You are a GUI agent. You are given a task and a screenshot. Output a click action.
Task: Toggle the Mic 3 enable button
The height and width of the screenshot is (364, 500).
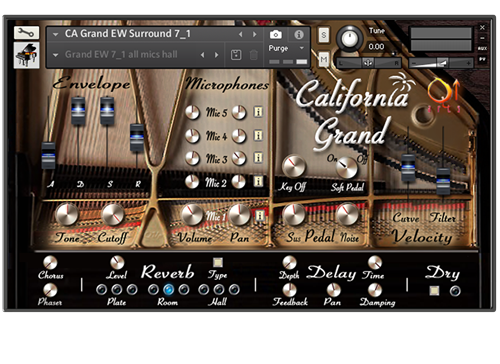(258, 158)
